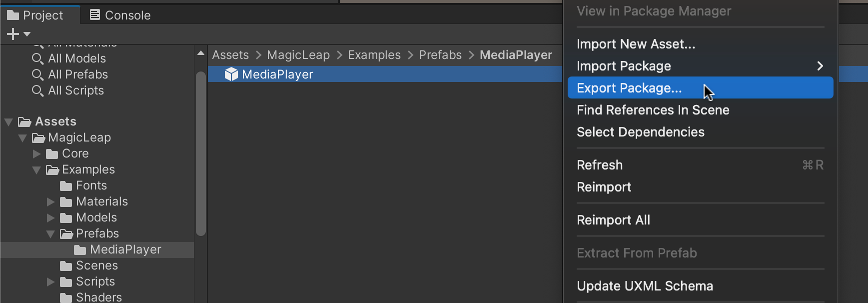
Task: Click the Fonts folder icon
Action: [66, 186]
